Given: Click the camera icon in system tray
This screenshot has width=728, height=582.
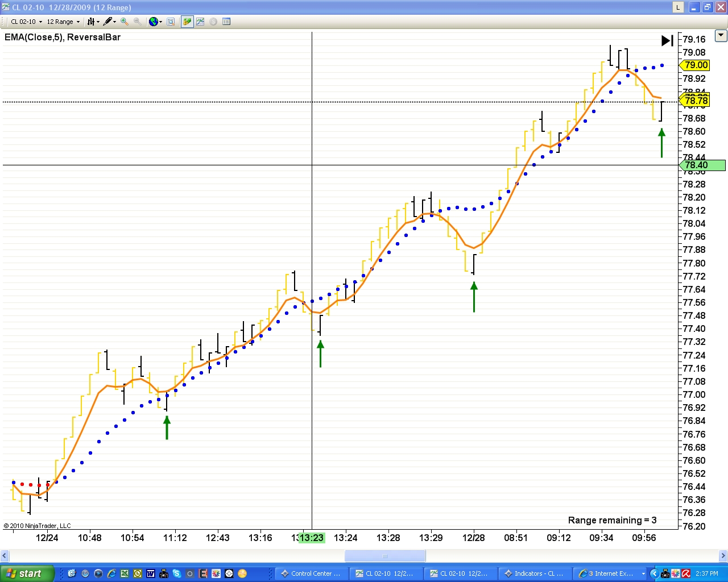Looking at the screenshot, I should [x=665, y=573].
